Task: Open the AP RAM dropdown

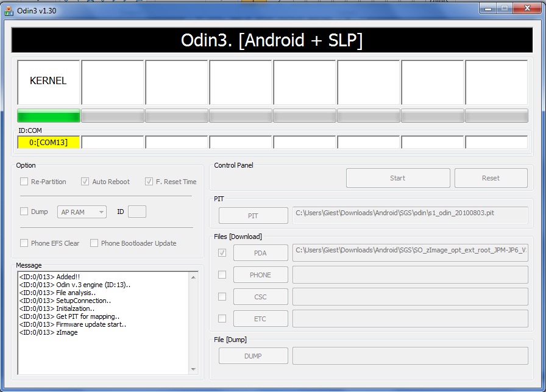Action: coord(82,212)
